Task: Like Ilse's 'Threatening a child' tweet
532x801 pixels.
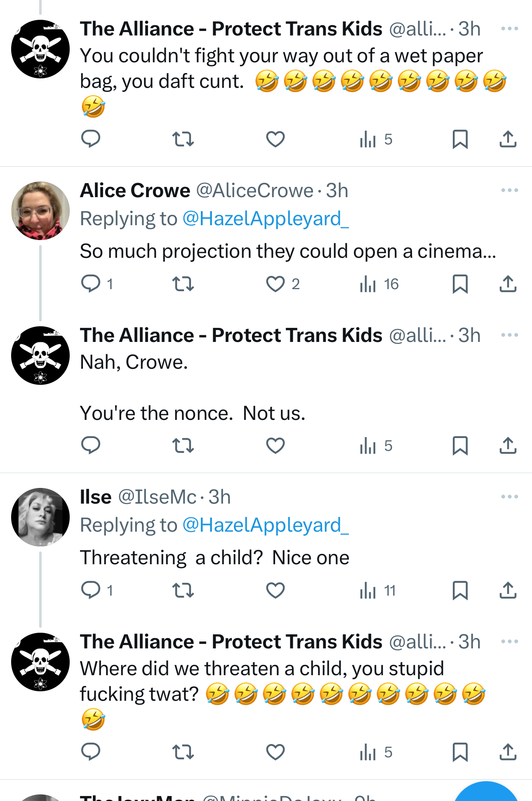Action: coord(275,590)
